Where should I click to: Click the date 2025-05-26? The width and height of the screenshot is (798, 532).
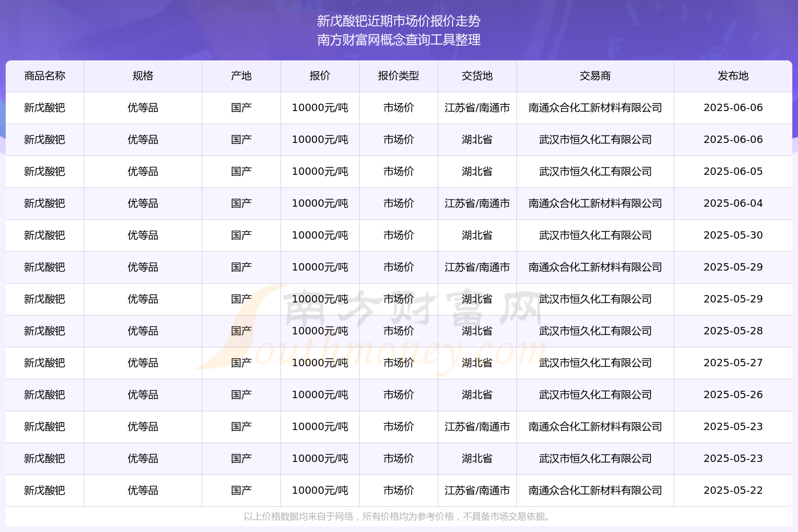[x=733, y=395]
